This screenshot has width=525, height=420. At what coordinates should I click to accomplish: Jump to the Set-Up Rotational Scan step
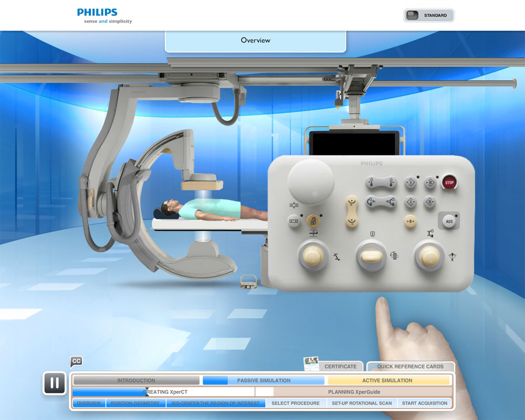point(362,403)
